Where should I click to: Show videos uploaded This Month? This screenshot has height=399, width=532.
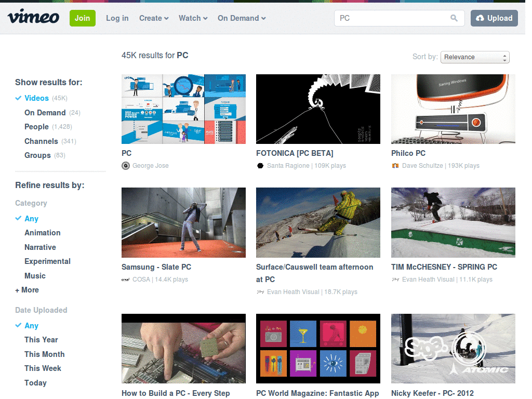(x=45, y=354)
